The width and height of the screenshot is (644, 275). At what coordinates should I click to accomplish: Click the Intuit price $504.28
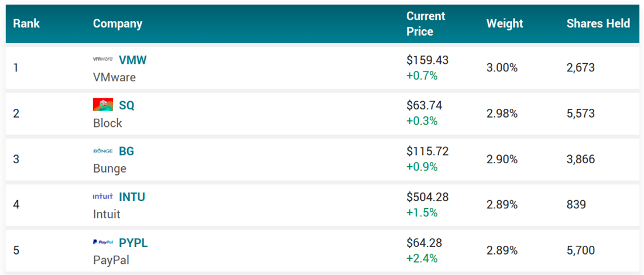[x=427, y=197]
